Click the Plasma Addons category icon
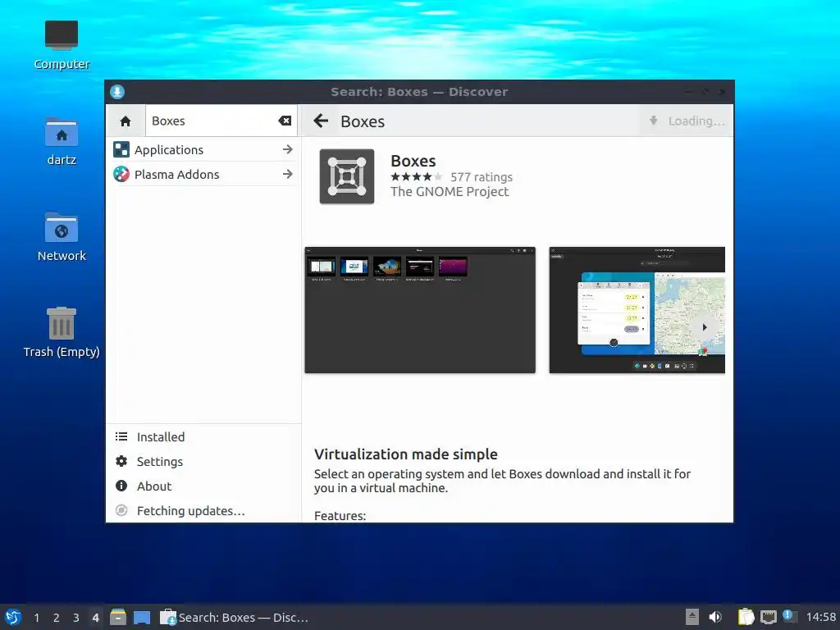The height and width of the screenshot is (630, 840). tap(121, 174)
